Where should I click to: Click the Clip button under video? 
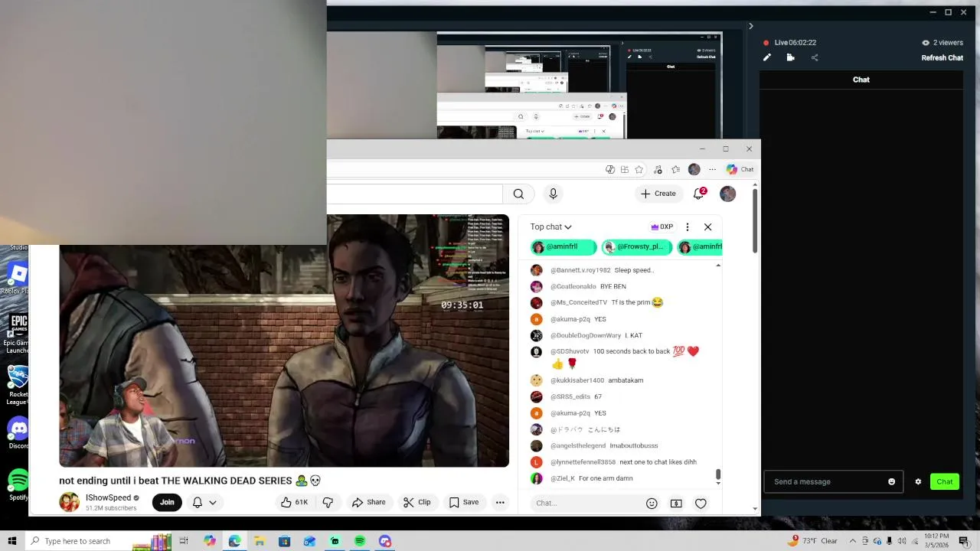[417, 502]
